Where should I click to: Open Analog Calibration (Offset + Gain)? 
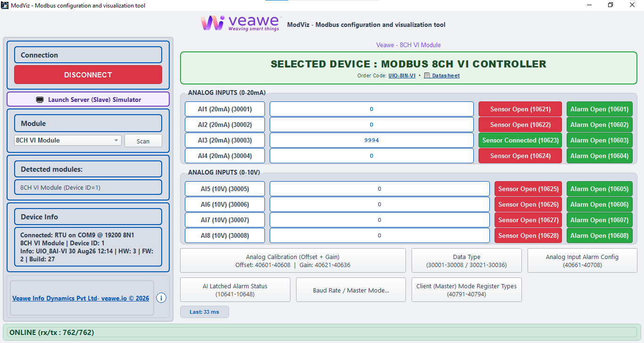coord(293,261)
